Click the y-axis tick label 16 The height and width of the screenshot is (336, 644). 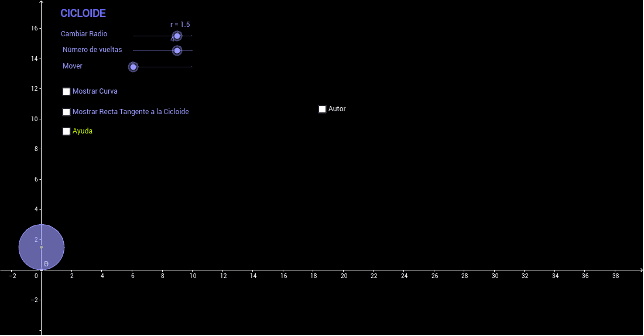click(x=34, y=28)
